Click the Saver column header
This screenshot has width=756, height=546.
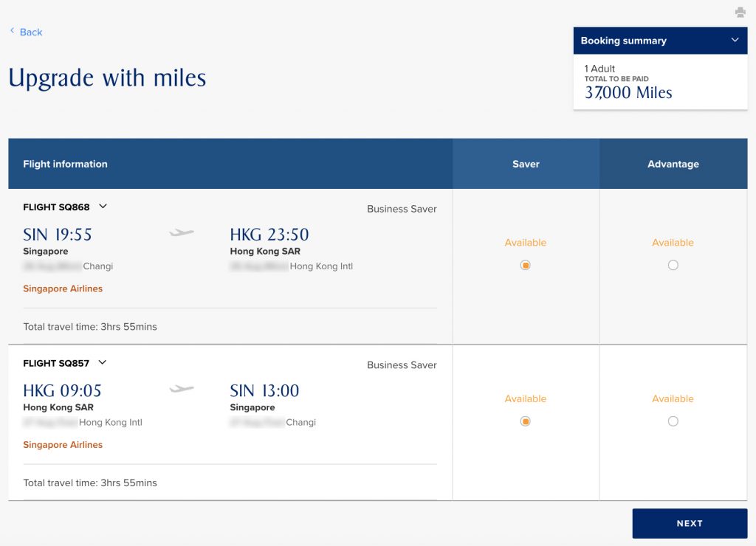tap(525, 164)
